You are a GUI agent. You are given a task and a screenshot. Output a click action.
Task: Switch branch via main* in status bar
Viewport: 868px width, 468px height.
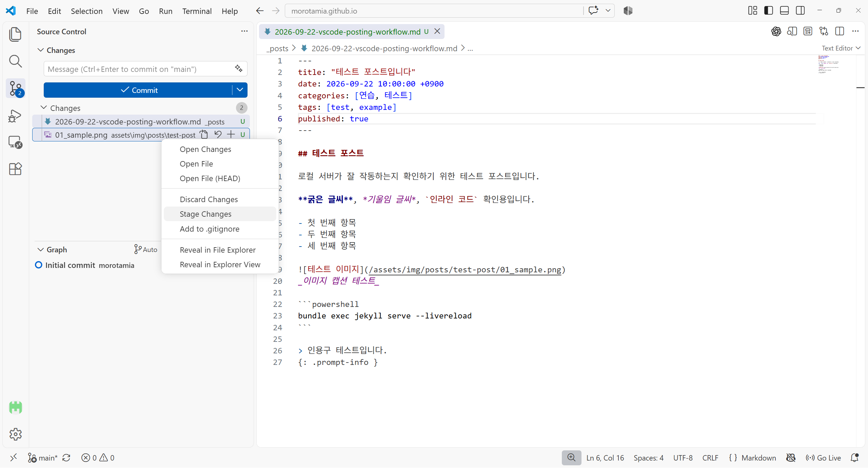pos(43,458)
